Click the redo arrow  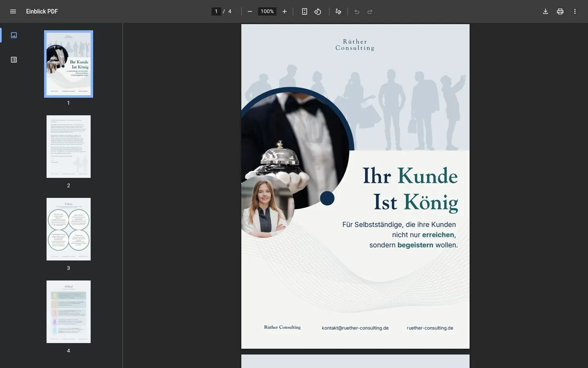click(370, 11)
